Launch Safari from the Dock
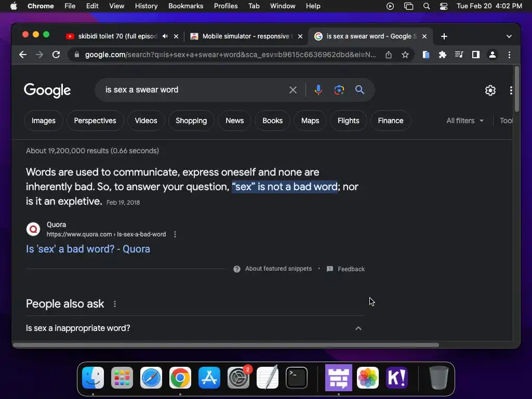Screen dimensions: 532x399 pyautogui.click(x=151, y=378)
